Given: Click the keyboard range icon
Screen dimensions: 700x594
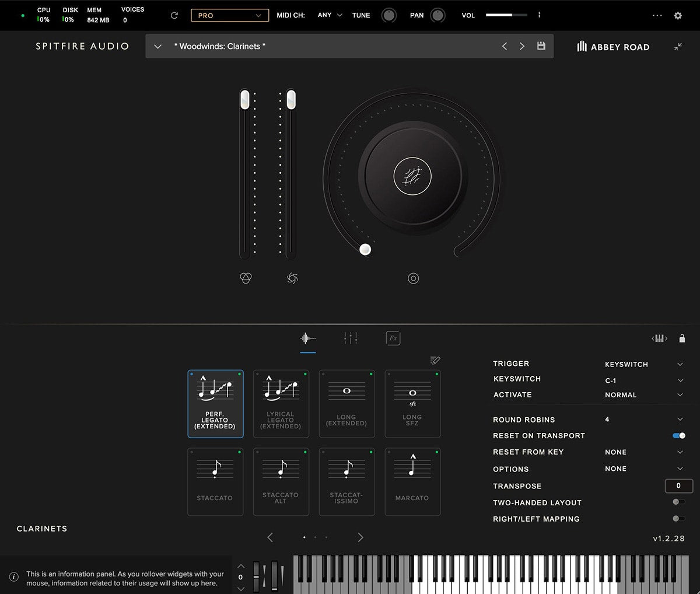Looking at the screenshot, I should tap(659, 338).
